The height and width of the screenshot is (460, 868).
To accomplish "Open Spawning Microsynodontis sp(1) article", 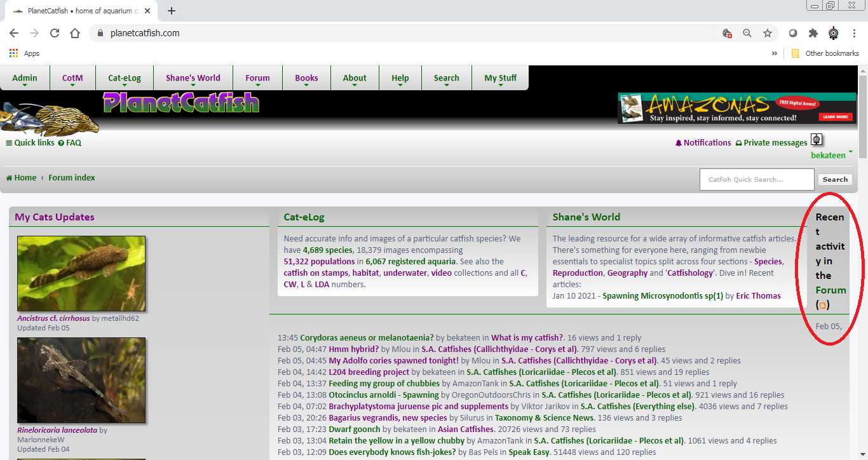I will pyautogui.click(x=663, y=296).
